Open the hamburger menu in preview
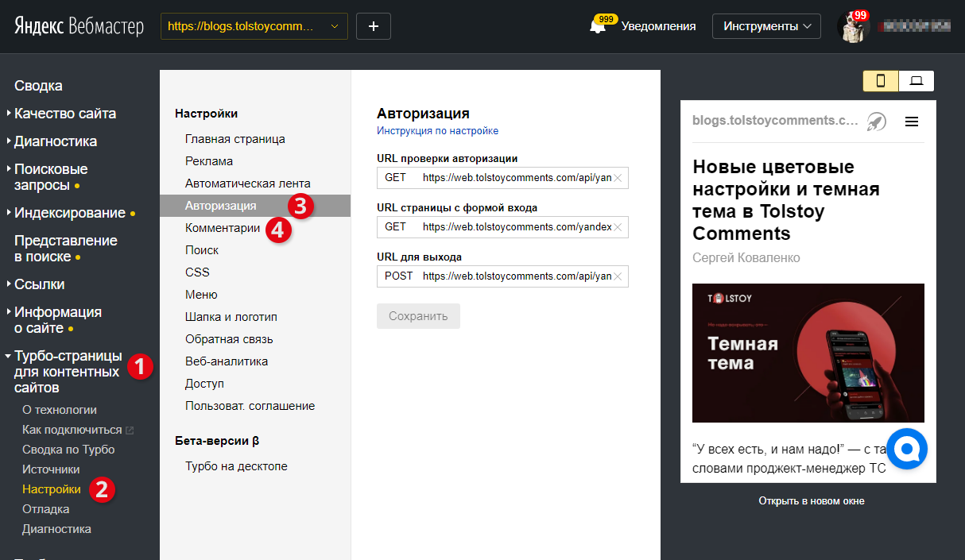 click(912, 122)
